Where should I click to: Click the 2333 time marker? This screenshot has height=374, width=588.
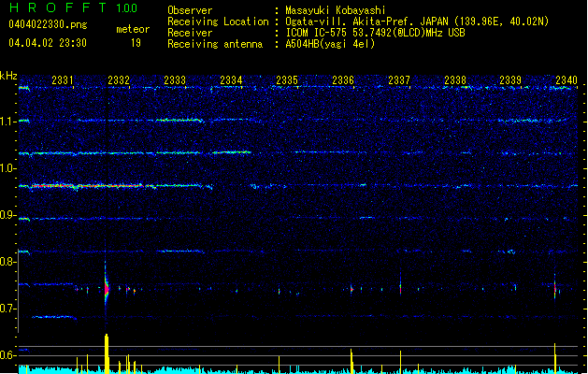(x=175, y=80)
